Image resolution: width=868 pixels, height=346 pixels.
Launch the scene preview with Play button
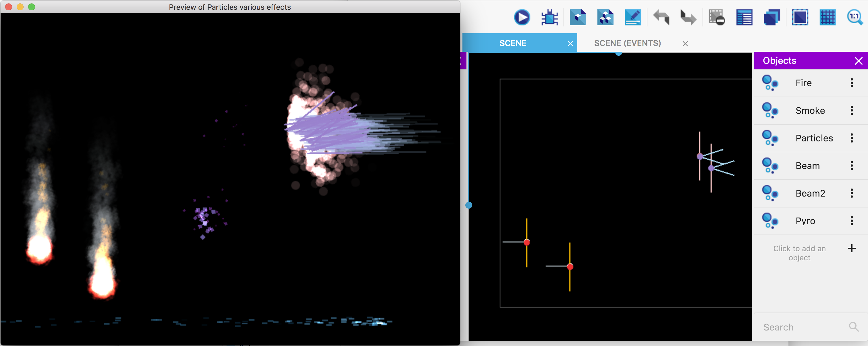522,17
